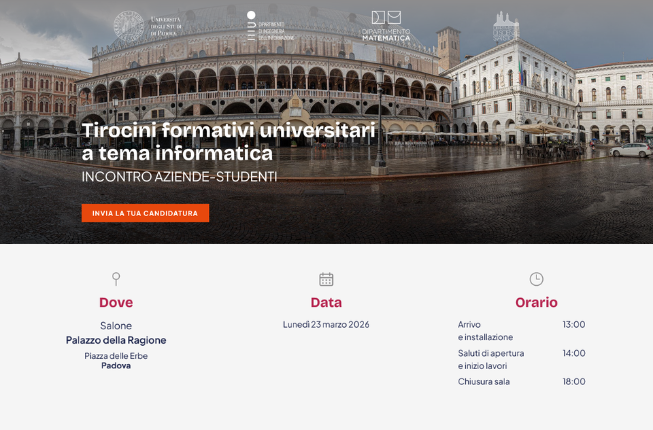
Task: Click the date Lunedì 23 marzo 2026
Action: click(326, 325)
